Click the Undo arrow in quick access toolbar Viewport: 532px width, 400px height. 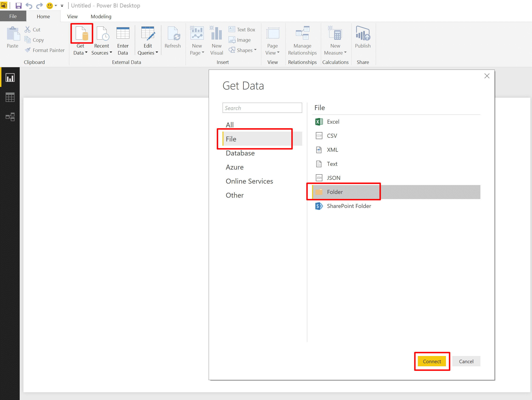[29, 6]
